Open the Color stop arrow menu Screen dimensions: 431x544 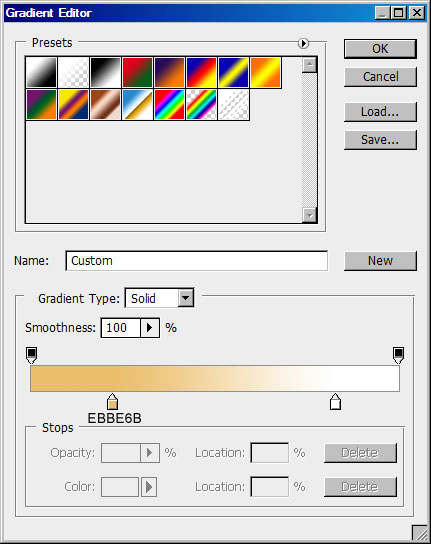tap(149, 487)
